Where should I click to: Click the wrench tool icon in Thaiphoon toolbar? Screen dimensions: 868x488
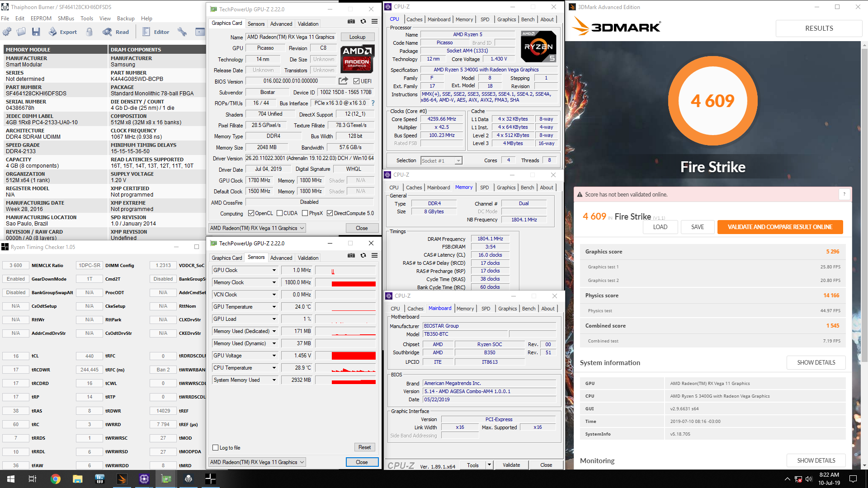click(x=182, y=32)
